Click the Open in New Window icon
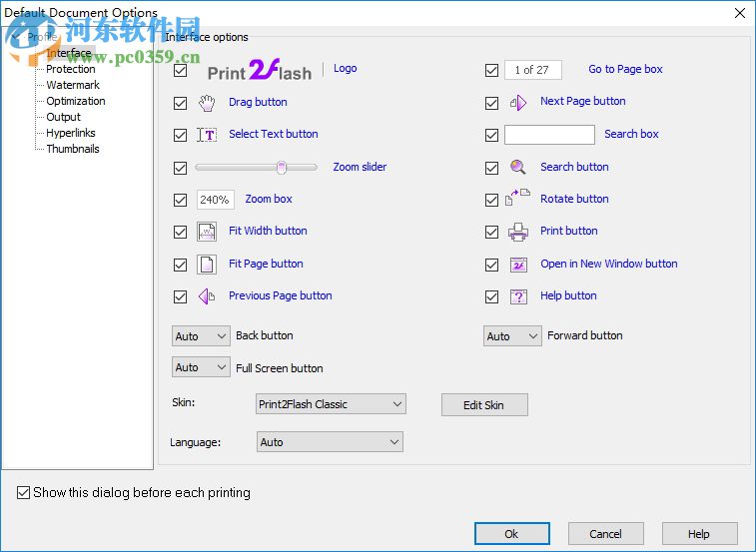756x552 pixels. point(518,265)
